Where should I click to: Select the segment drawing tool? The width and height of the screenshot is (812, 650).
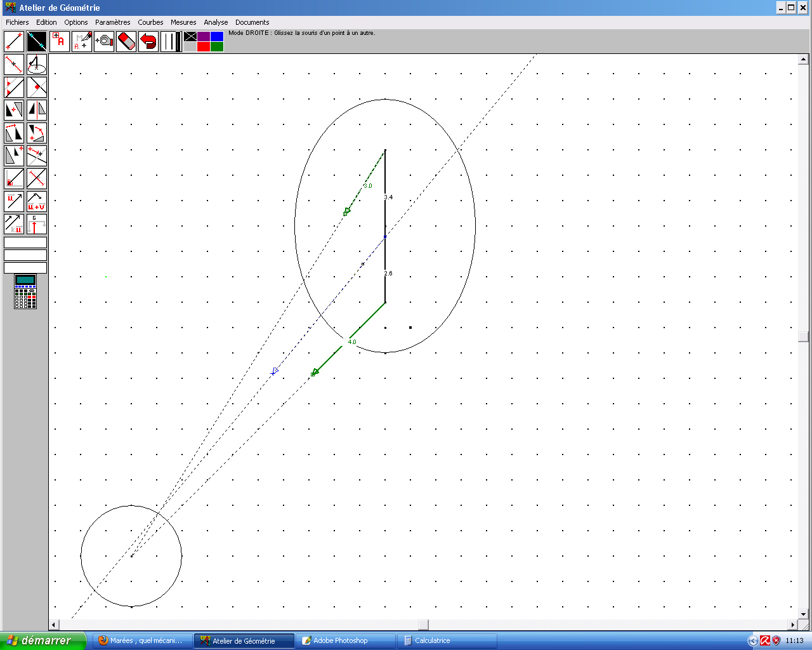click(x=14, y=41)
